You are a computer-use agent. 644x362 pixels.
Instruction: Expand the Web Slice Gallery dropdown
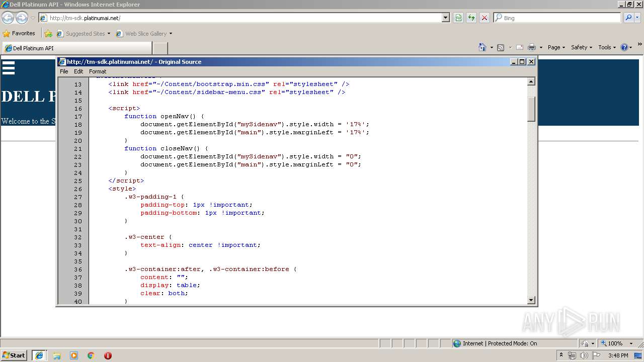(171, 34)
